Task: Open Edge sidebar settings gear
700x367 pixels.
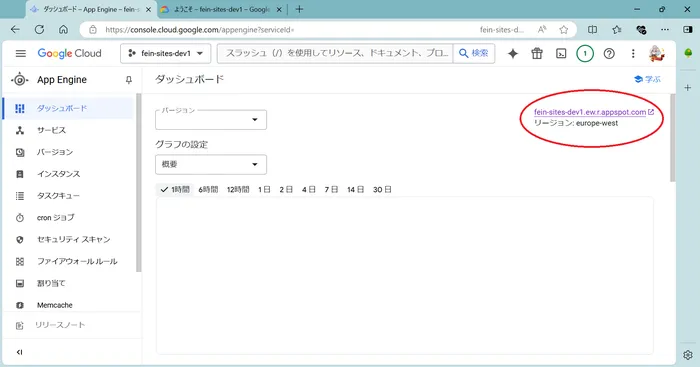Action: point(688,355)
